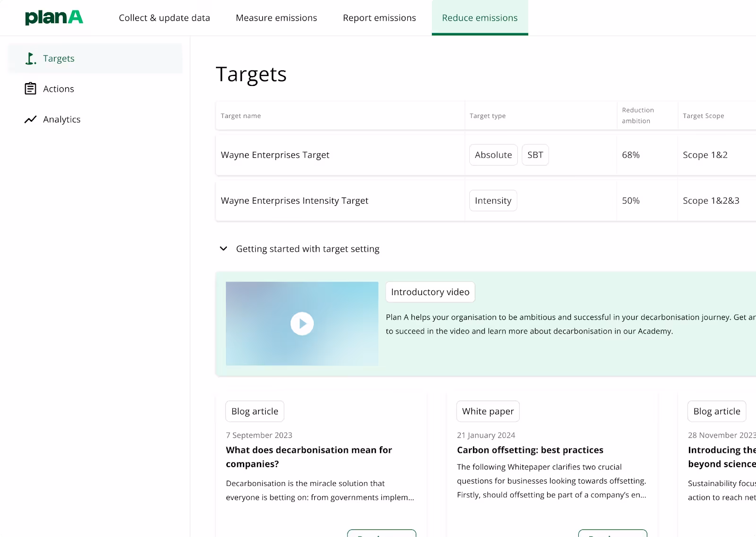Click the Target name column header
The image size is (756, 537).
click(x=241, y=115)
